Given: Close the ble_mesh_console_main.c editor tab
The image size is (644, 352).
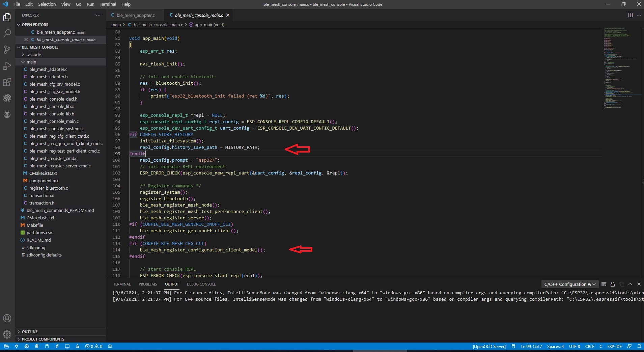Looking at the screenshot, I should click(x=228, y=15).
